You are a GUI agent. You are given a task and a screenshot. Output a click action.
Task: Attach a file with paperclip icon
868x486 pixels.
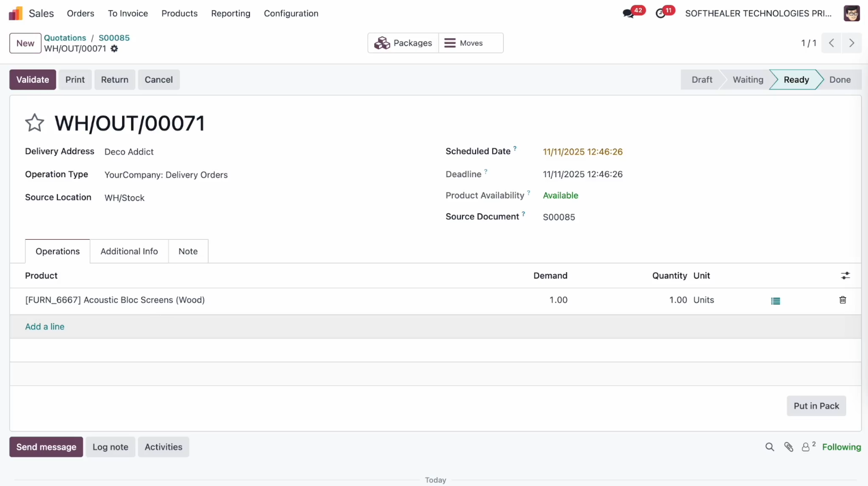(788, 447)
